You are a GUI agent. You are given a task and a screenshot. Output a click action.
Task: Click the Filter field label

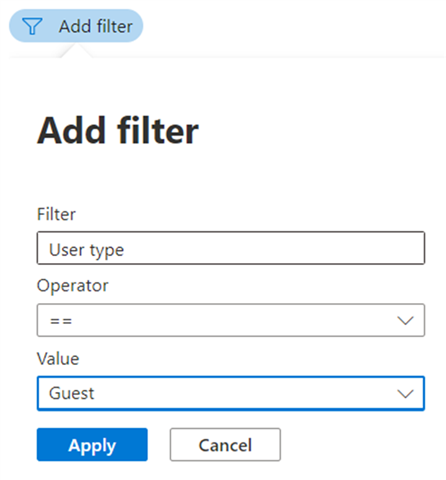(56, 214)
